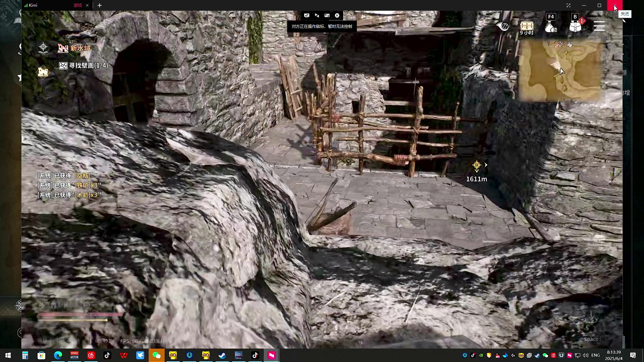
Task: Open the volume control in the system tray
Action: pyautogui.click(x=586, y=355)
